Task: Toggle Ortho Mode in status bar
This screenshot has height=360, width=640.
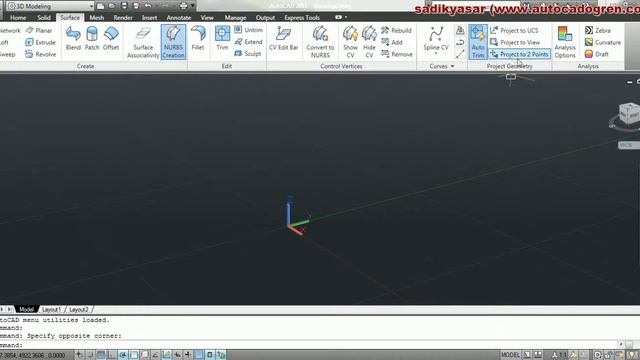Action: coord(111,355)
